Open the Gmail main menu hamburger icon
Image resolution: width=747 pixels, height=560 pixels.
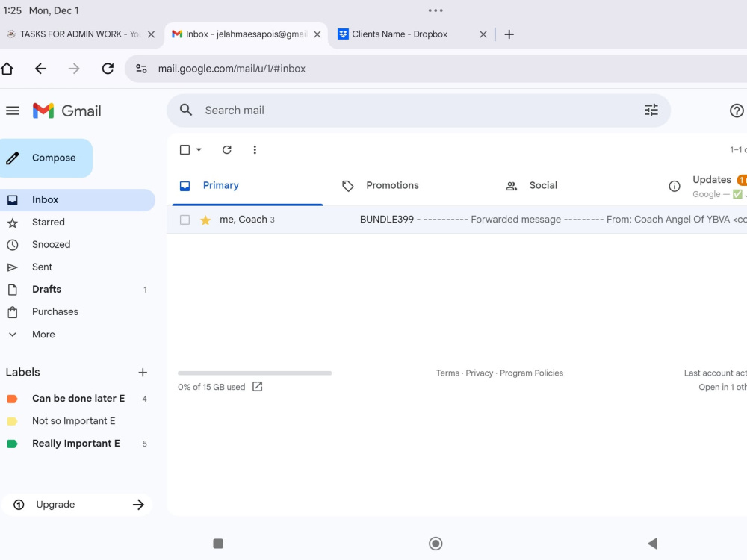[13, 111]
